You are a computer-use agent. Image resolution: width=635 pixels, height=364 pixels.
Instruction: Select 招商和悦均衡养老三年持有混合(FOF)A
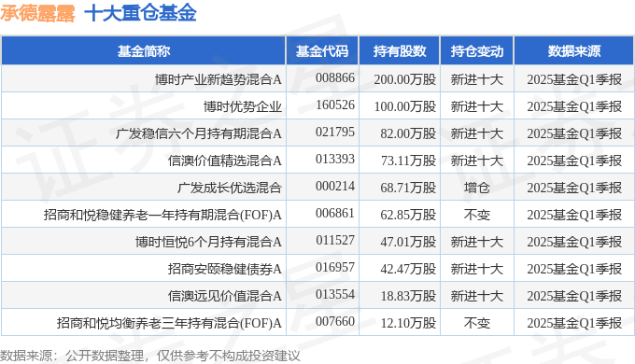coord(169,323)
